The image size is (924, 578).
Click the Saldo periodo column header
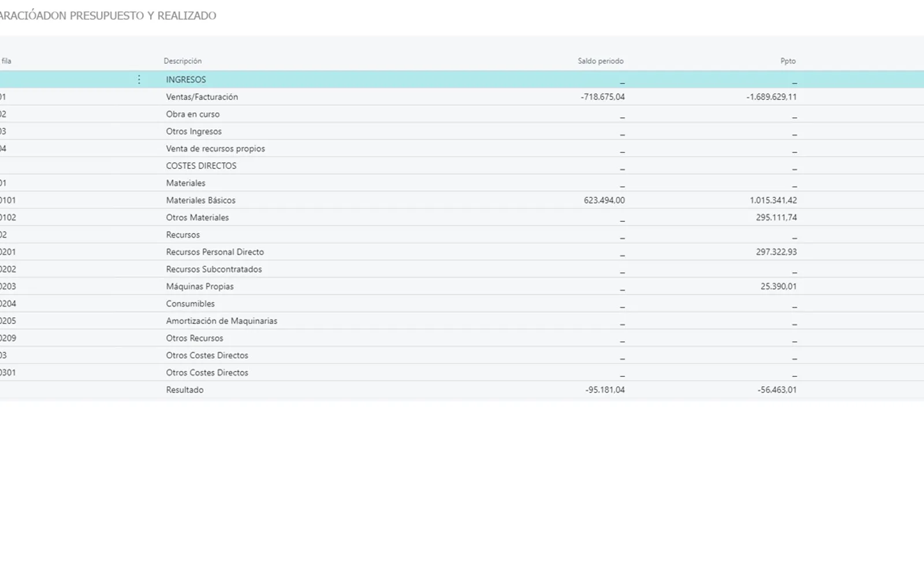click(x=601, y=61)
